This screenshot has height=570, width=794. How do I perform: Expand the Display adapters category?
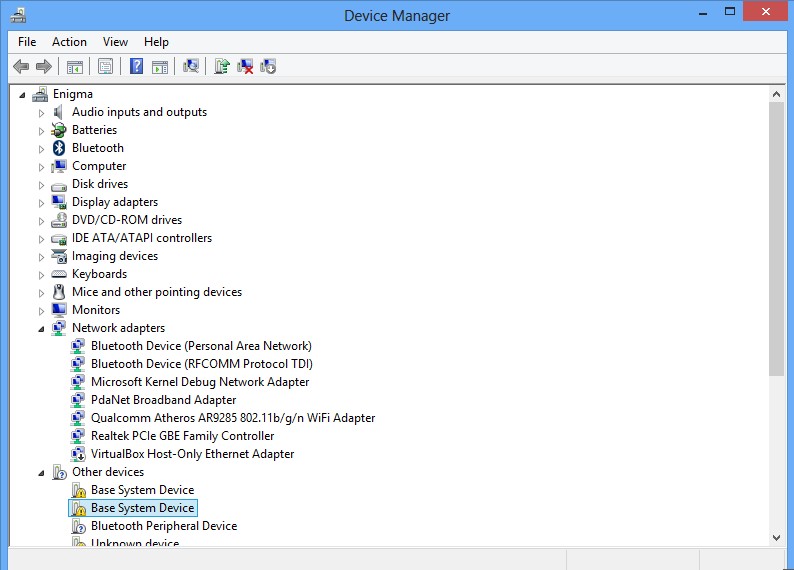(x=42, y=203)
